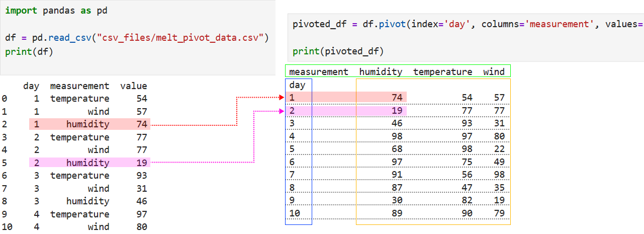This screenshot has width=644, height=234.
Task: Click wind 35 for day 8 in pivoted table
Action: (x=499, y=189)
